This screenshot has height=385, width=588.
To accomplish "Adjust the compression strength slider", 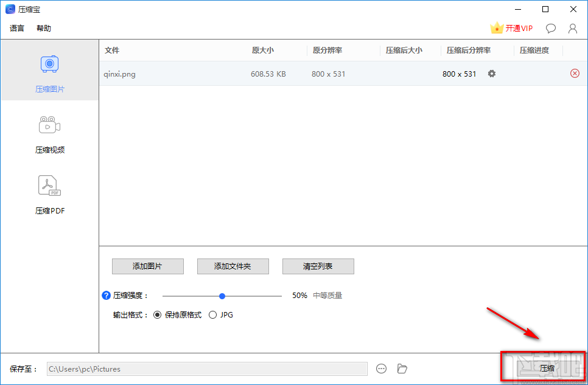I will (x=222, y=295).
